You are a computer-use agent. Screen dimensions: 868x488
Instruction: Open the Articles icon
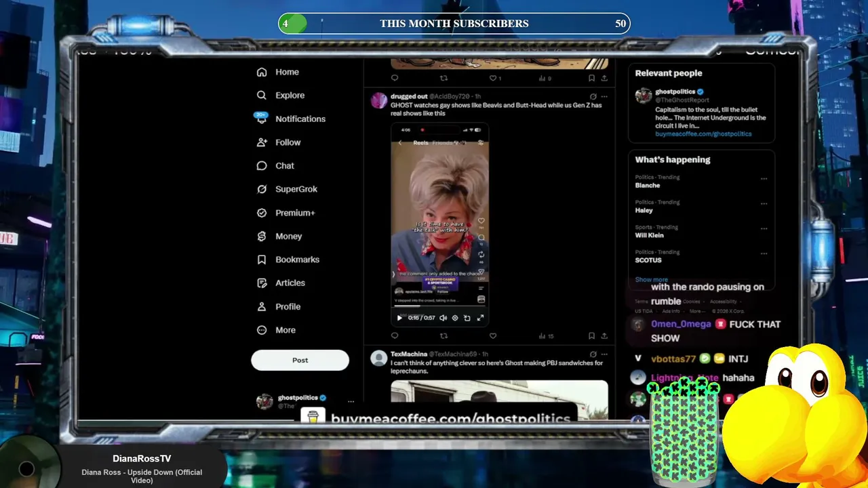[262, 283]
